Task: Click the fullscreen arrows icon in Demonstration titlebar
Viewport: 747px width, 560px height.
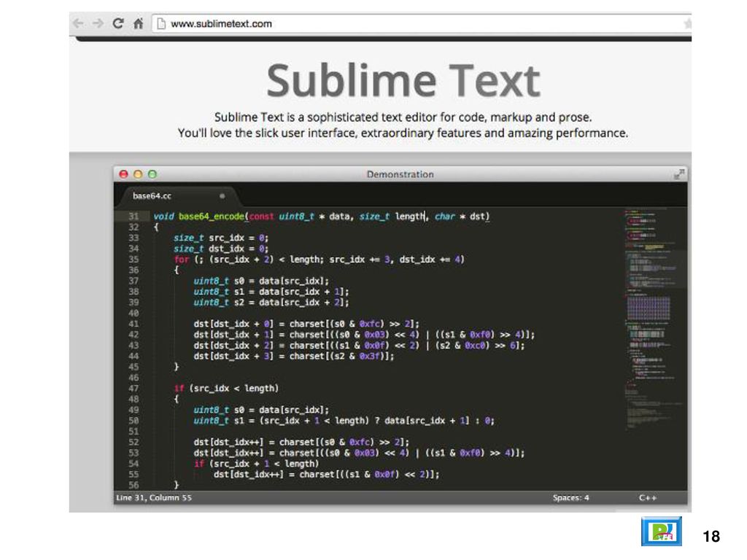Action: tap(679, 174)
